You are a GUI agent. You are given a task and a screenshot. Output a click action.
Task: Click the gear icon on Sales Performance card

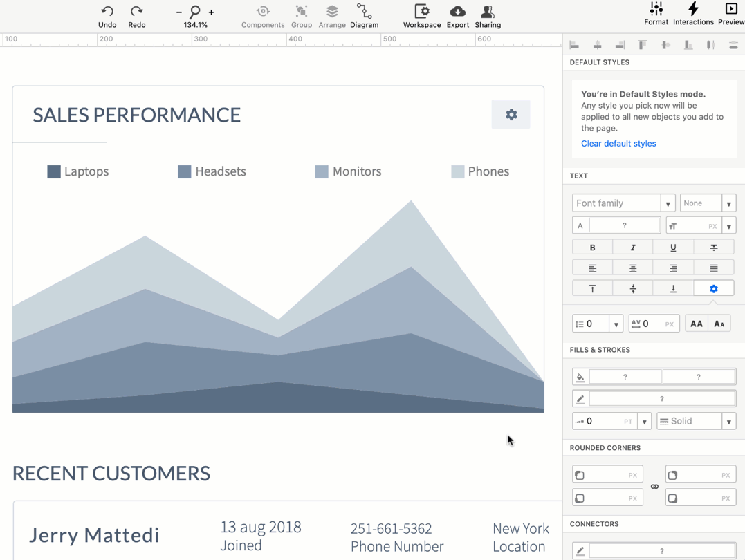click(511, 115)
